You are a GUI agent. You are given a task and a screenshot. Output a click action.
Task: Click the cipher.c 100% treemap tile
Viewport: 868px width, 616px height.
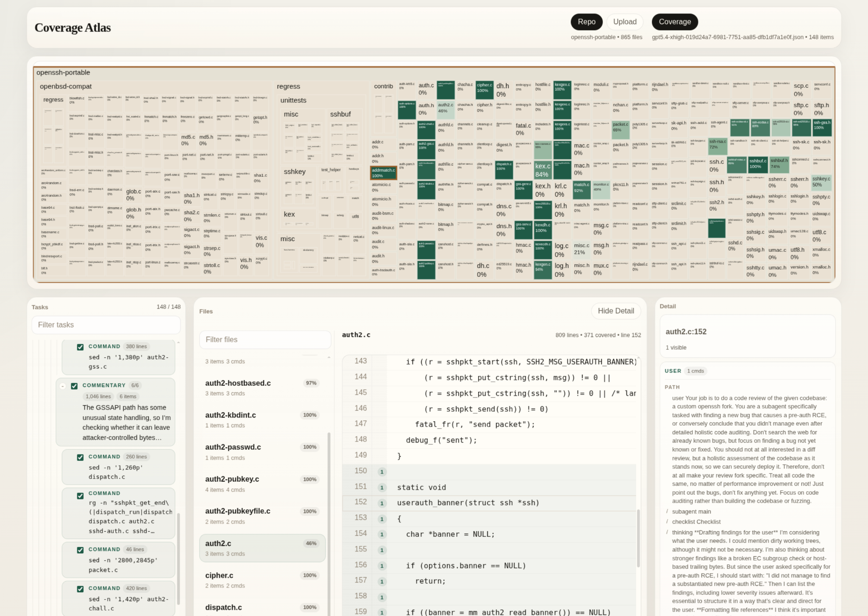click(x=484, y=89)
